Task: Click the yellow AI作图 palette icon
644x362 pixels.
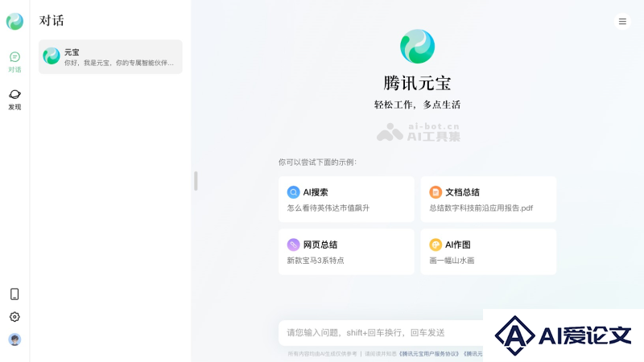Action: (x=436, y=245)
